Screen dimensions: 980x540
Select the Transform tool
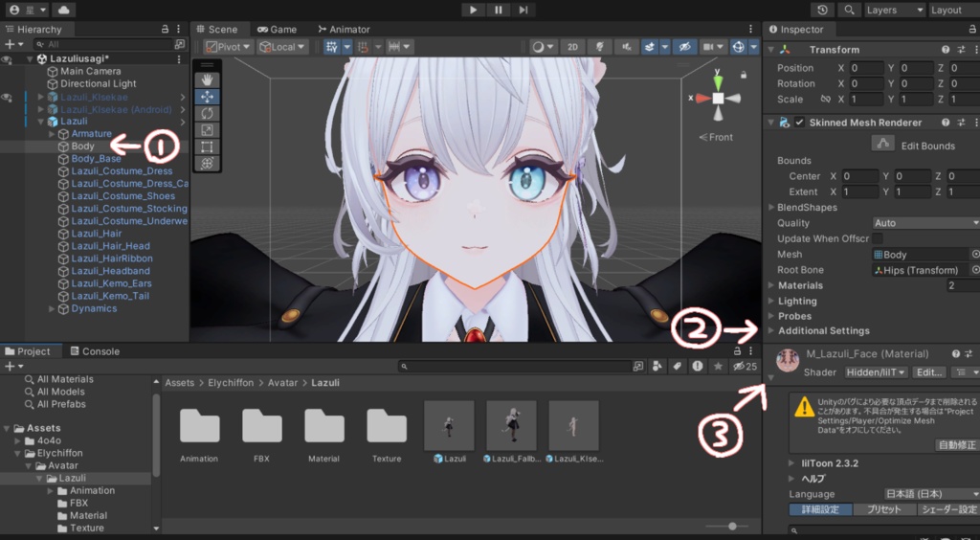point(207,163)
